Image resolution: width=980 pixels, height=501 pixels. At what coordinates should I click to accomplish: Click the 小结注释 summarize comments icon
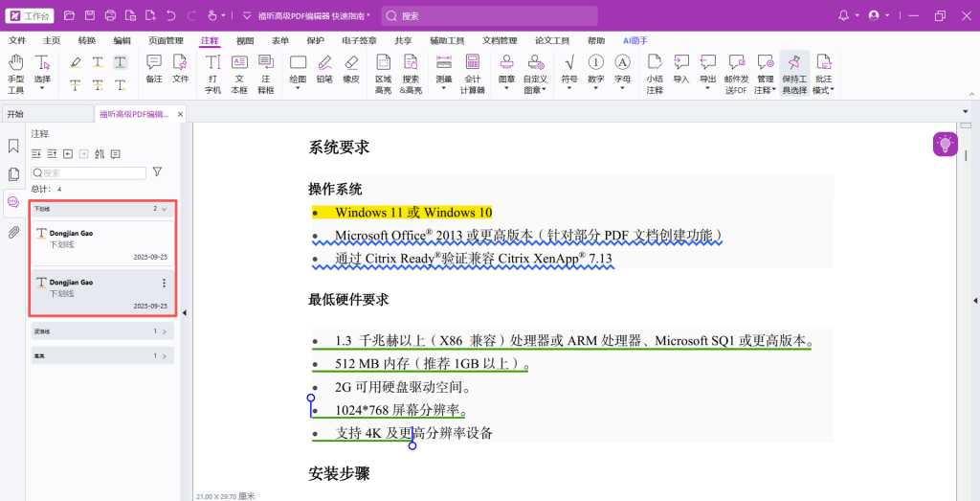655,73
